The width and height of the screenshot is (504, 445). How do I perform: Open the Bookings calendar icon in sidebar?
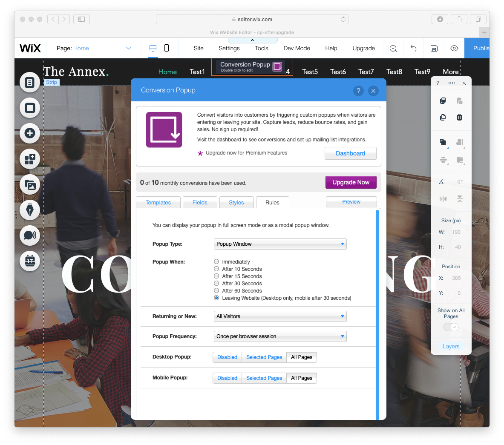pos(29,261)
